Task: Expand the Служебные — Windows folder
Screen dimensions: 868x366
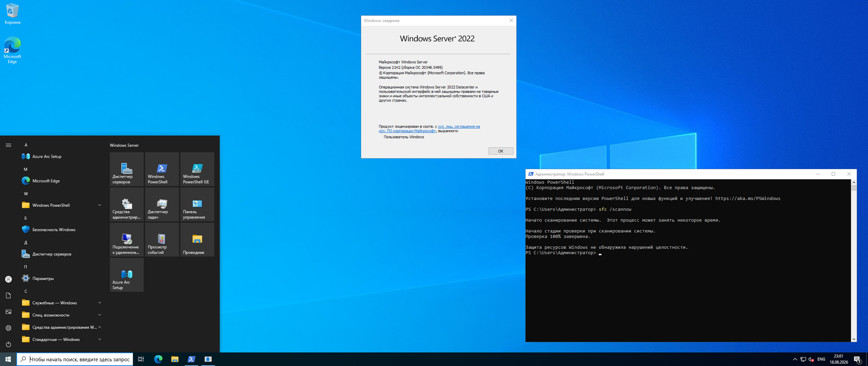Action: point(61,303)
